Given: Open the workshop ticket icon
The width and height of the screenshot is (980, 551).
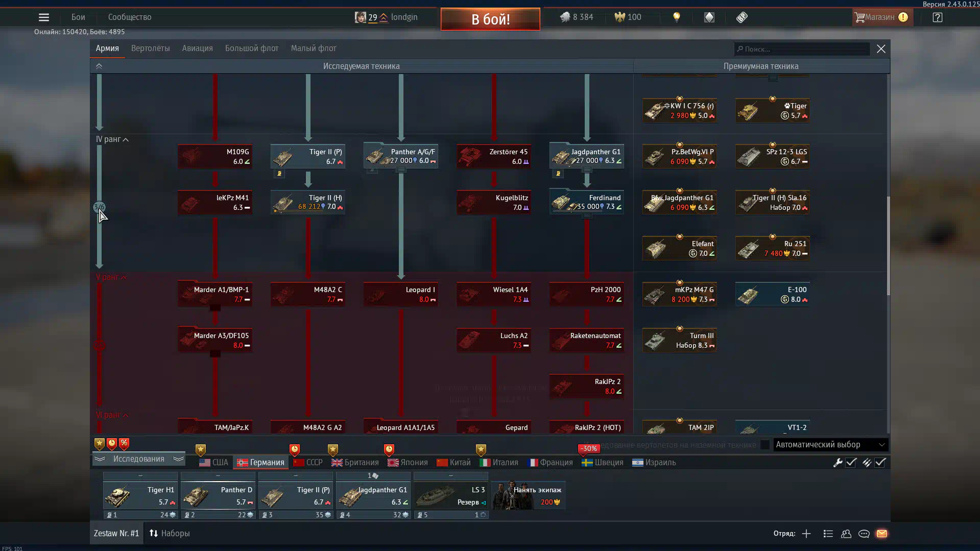Looking at the screenshot, I should [x=742, y=17].
